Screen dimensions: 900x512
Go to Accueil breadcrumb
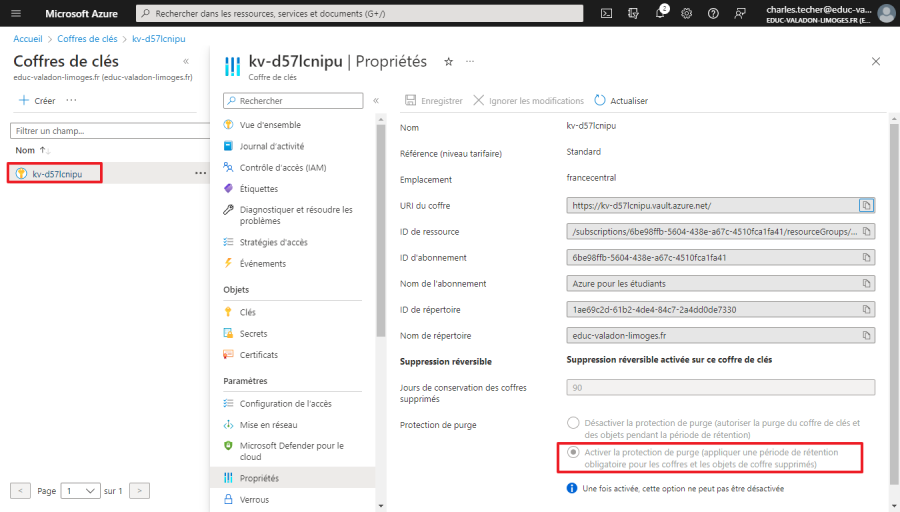(x=28, y=38)
